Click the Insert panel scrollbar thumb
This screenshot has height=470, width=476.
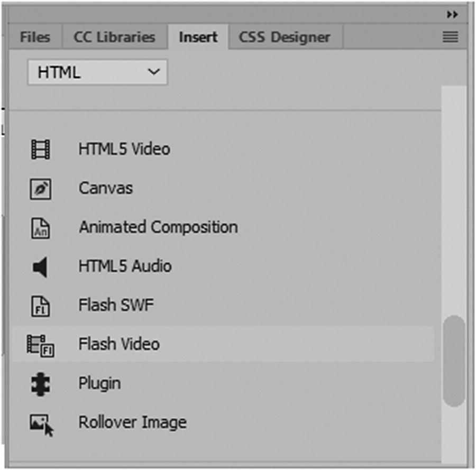454,361
